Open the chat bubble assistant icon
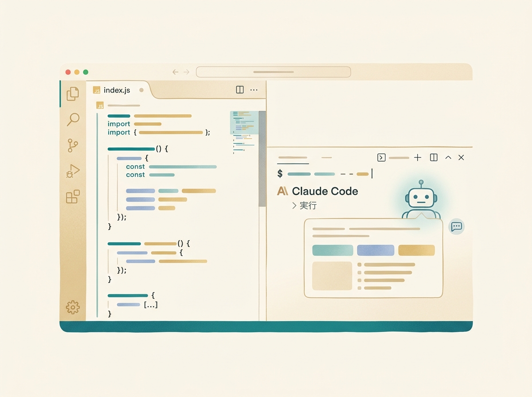532x397 pixels. pyautogui.click(x=457, y=227)
